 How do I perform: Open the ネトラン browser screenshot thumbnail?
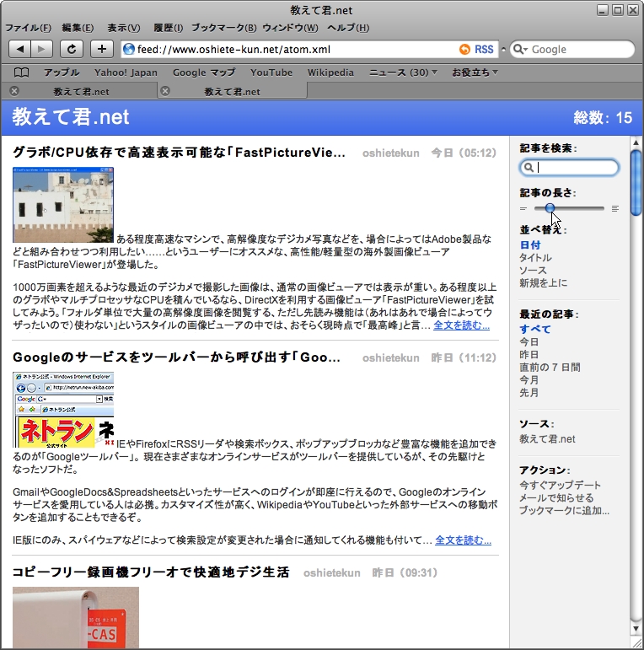click(x=63, y=410)
